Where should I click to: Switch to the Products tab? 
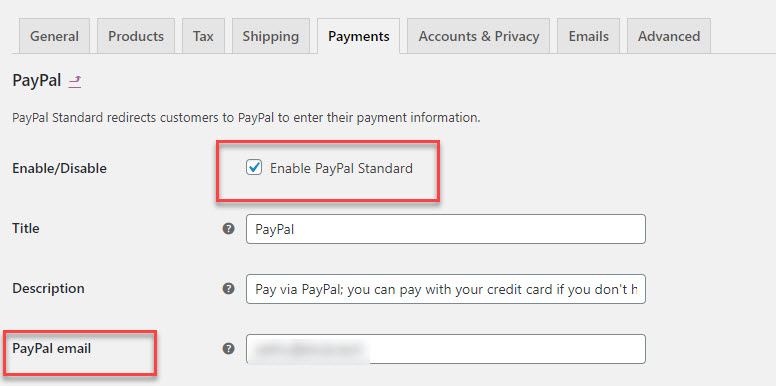[136, 36]
